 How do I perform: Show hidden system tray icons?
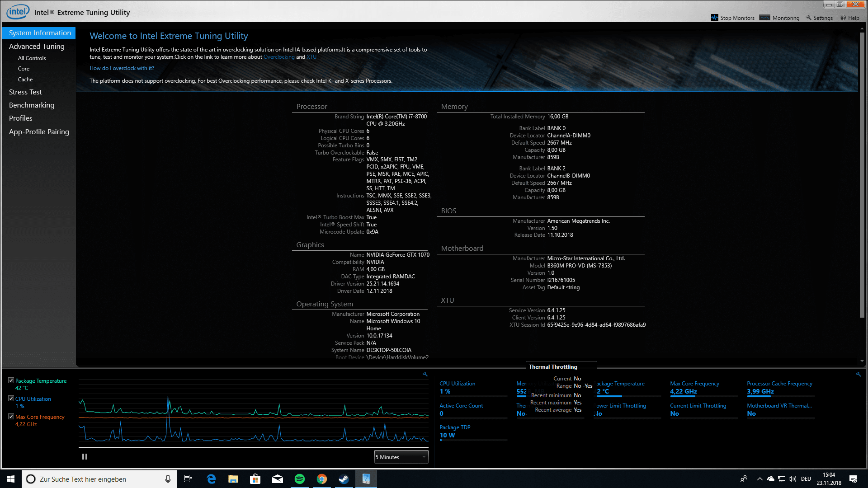(x=759, y=479)
